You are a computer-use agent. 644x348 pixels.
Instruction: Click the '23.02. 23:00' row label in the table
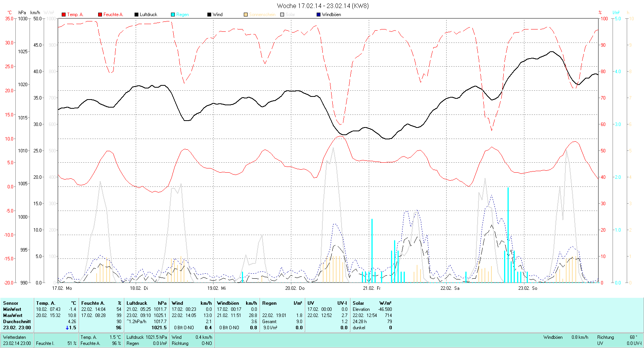click(17, 327)
